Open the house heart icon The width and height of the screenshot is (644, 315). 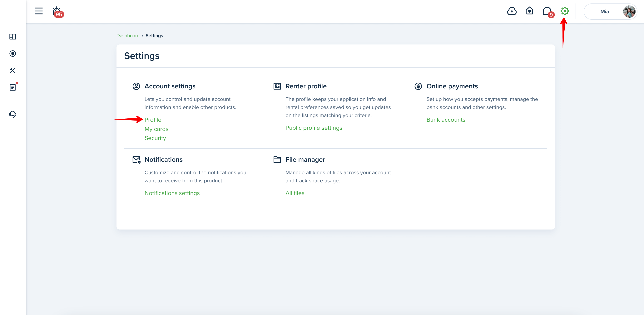click(x=529, y=11)
